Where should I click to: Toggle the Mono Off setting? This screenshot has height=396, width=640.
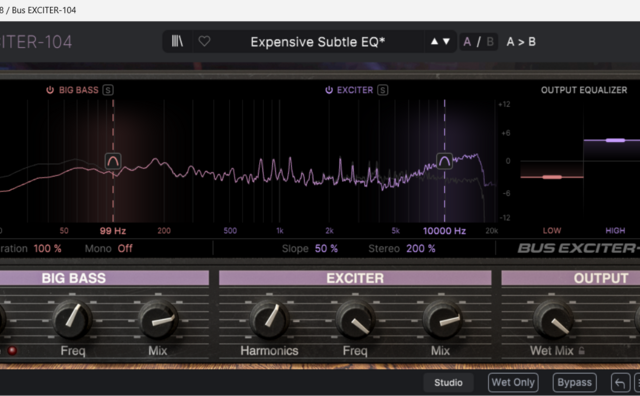[125, 248]
